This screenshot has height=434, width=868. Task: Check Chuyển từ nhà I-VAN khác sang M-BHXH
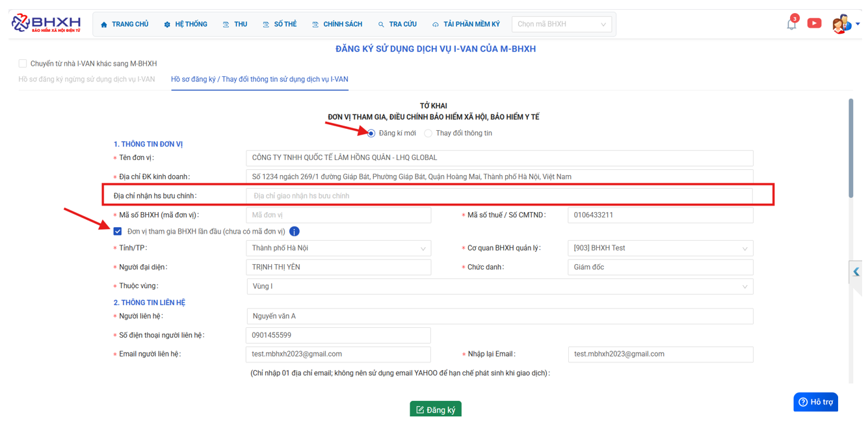[23, 64]
